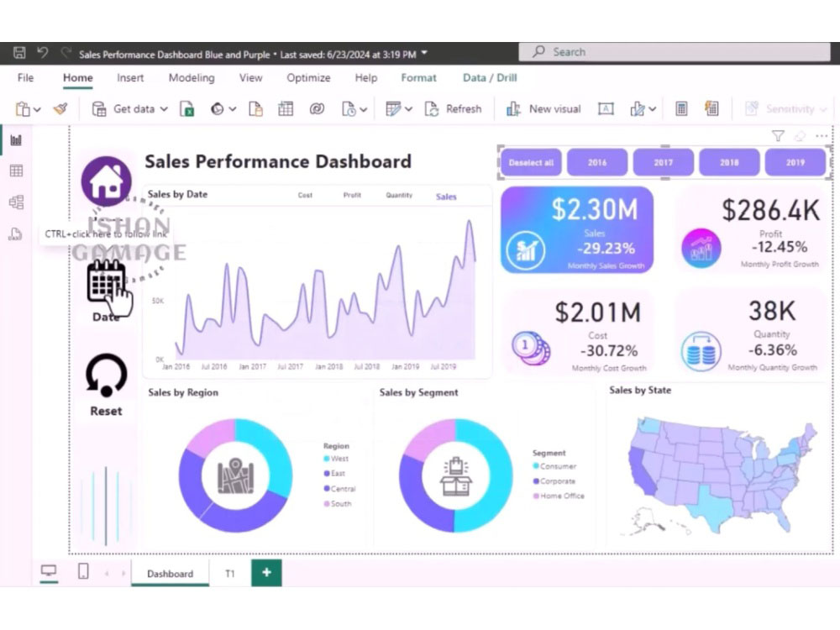Switch to desktop layout icon
840x630 pixels.
pos(49,571)
